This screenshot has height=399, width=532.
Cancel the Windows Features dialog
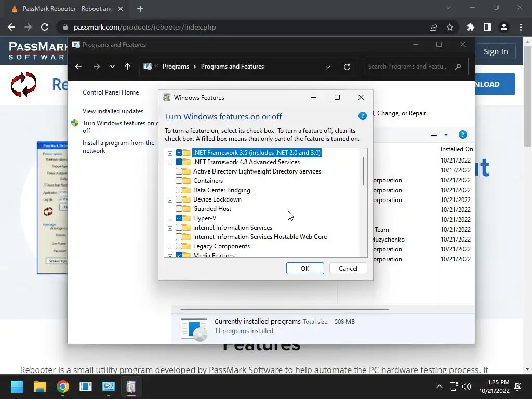coord(348,269)
